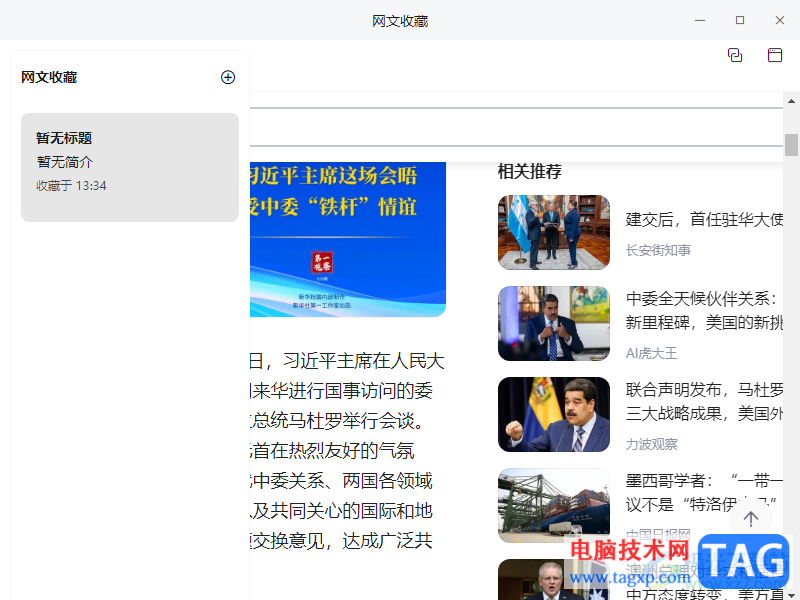Screen dimensions: 800x600
Task: Click the 相关推荐 section heading
Action: coord(530,171)
